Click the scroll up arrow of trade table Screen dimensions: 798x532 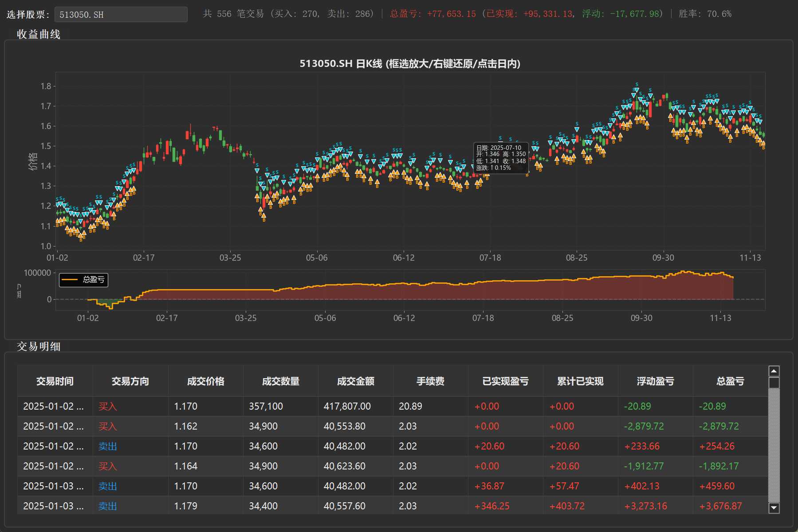pyautogui.click(x=774, y=371)
